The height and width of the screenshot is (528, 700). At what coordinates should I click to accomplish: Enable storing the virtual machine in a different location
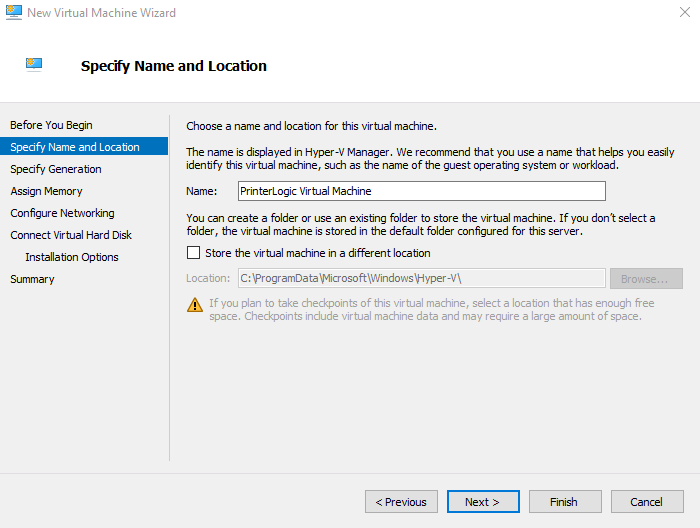193,253
